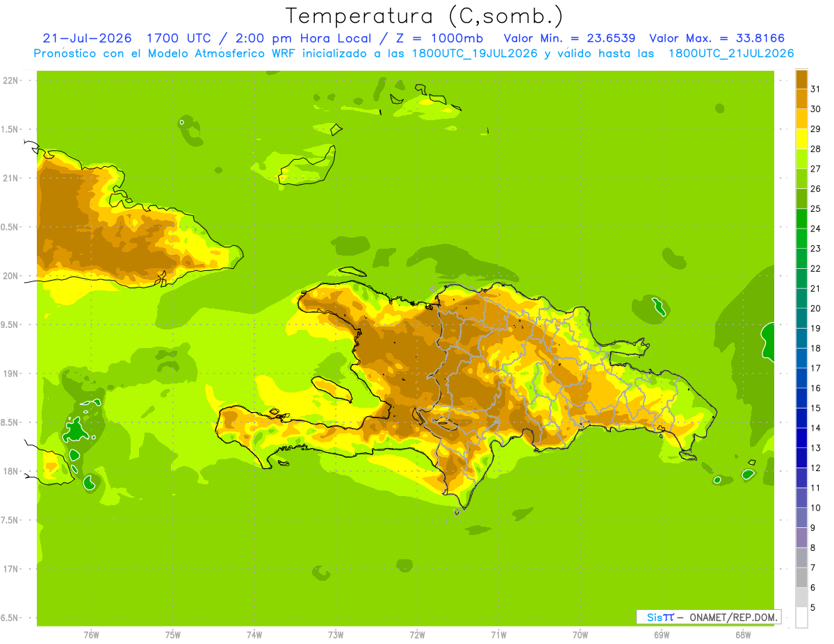Select the 'Z = 1000mb' pressure level text
The image size is (834, 644).
click(x=436, y=38)
